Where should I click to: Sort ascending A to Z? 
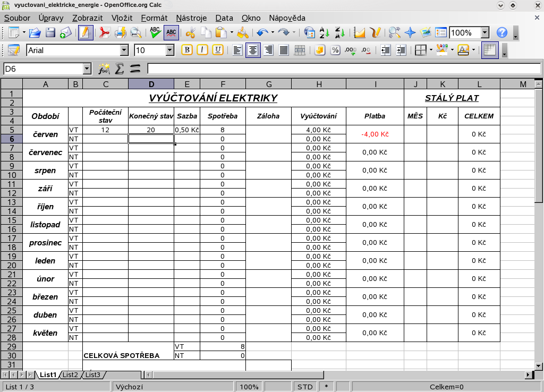point(325,32)
